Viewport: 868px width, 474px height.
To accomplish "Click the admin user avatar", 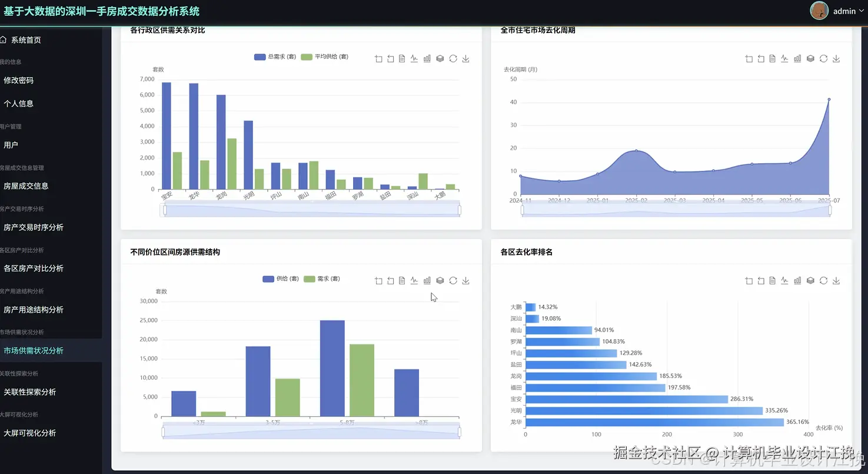I will (x=819, y=11).
